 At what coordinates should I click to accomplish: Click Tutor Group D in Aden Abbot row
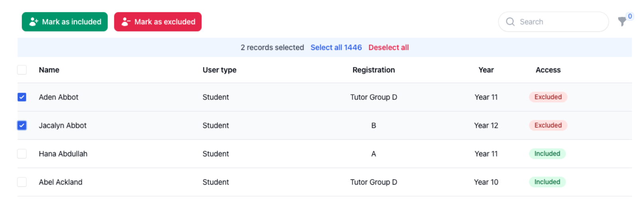pyautogui.click(x=373, y=97)
